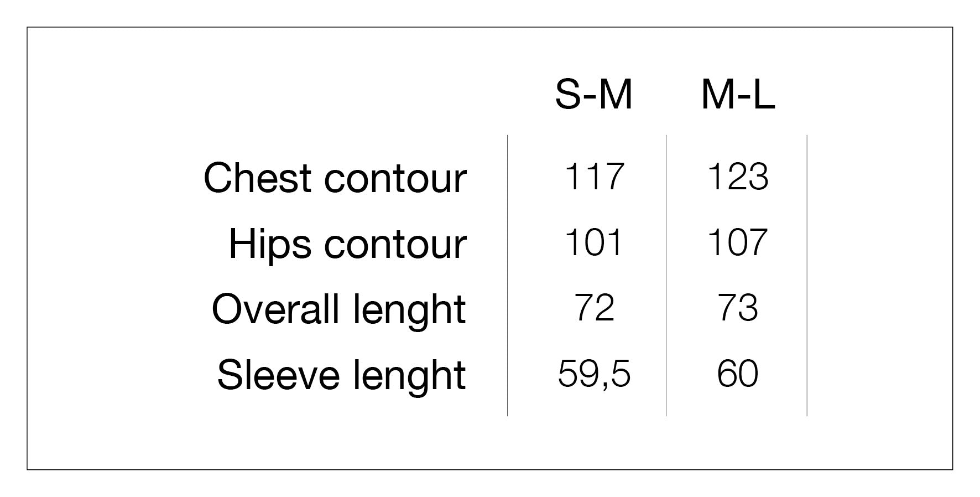Select the Sleeve lenght row label
980x497 pixels.
coord(342,376)
